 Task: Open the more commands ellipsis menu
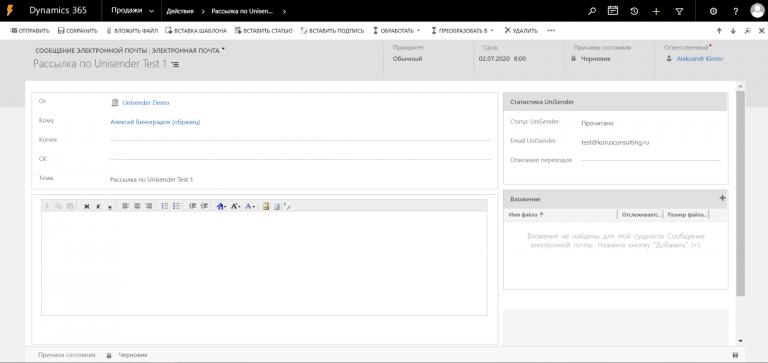click(551, 30)
